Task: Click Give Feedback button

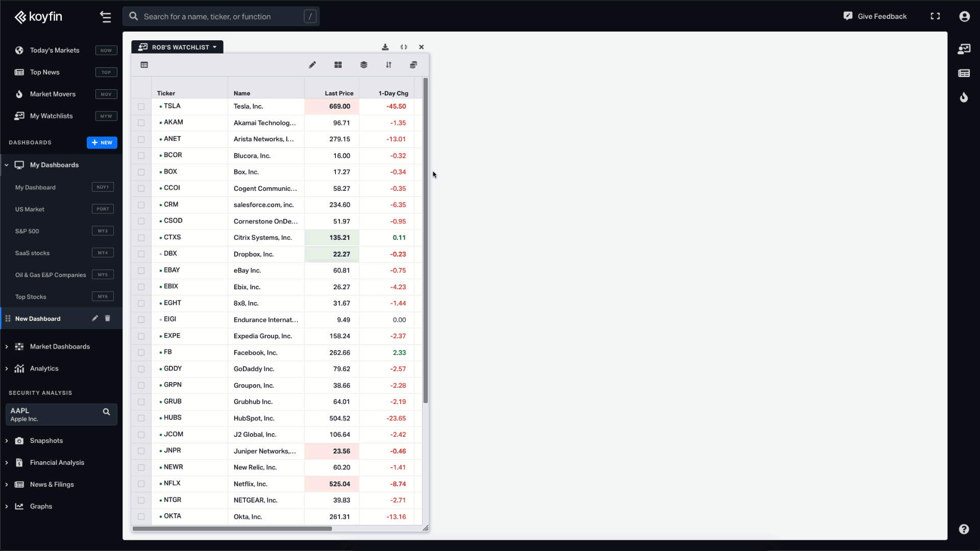Action: coord(876,16)
